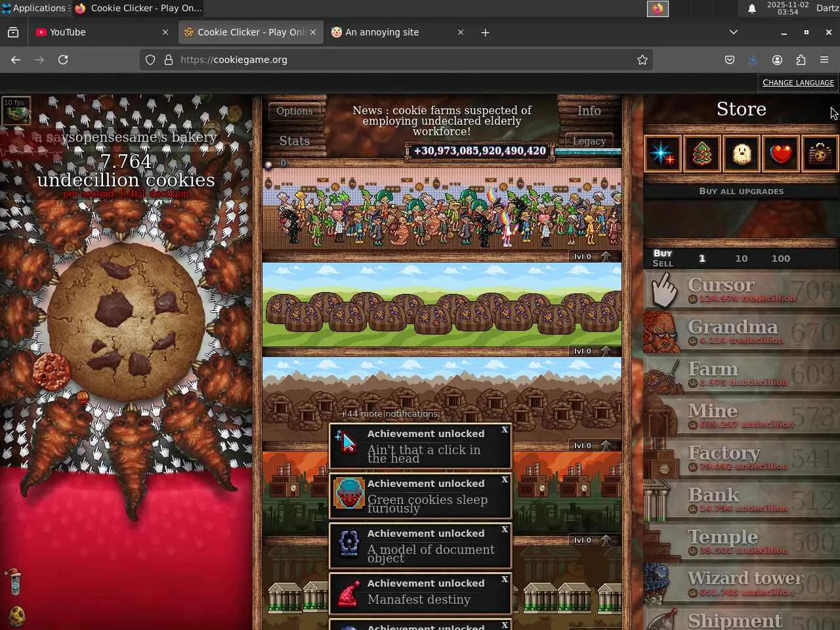The image size is (840, 630).
Task: Click Change Language link
Action: point(798,83)
